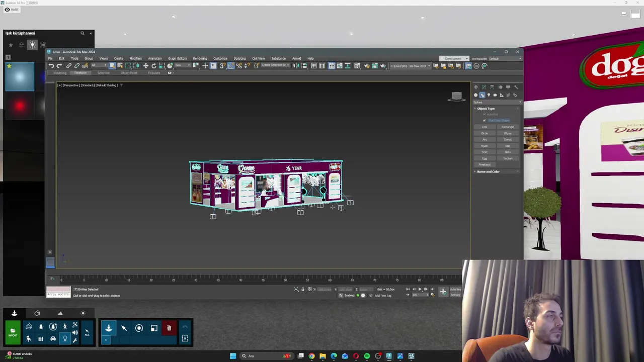The image size is (644, 362).
Task: Open the Create Selection Set dropdown
Action: click(x=276, y=65)
